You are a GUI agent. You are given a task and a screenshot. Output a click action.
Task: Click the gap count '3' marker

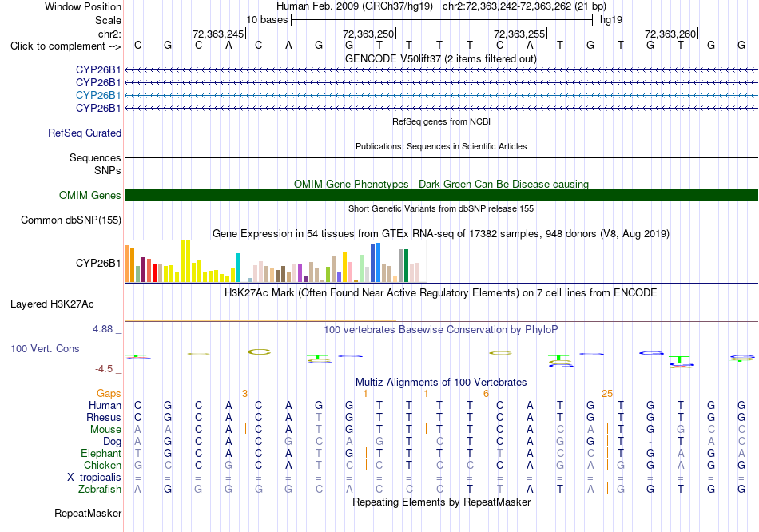pyautogui.click(x=245, y=394)
